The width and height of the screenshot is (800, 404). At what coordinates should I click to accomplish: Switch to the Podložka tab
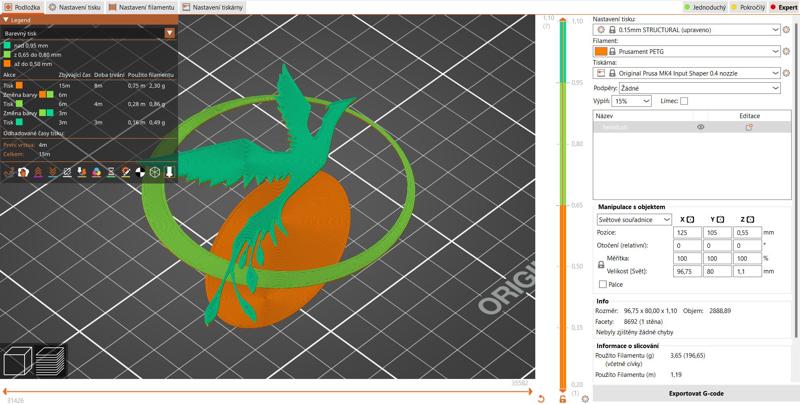[22, 8]
